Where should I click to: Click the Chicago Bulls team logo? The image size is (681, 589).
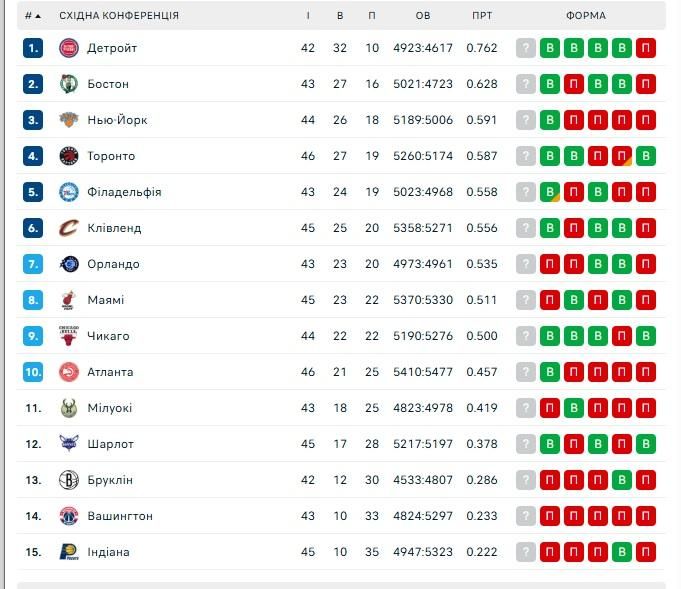coord(68,336)
